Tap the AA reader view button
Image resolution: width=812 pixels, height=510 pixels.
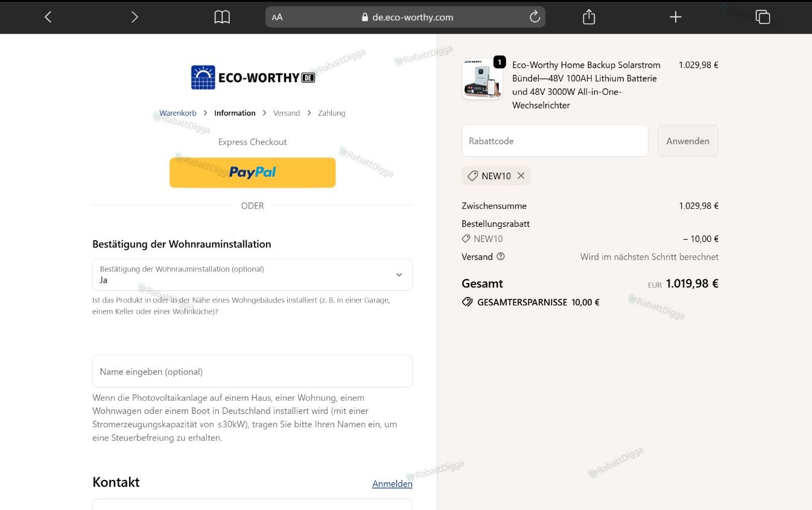[277, 17]
